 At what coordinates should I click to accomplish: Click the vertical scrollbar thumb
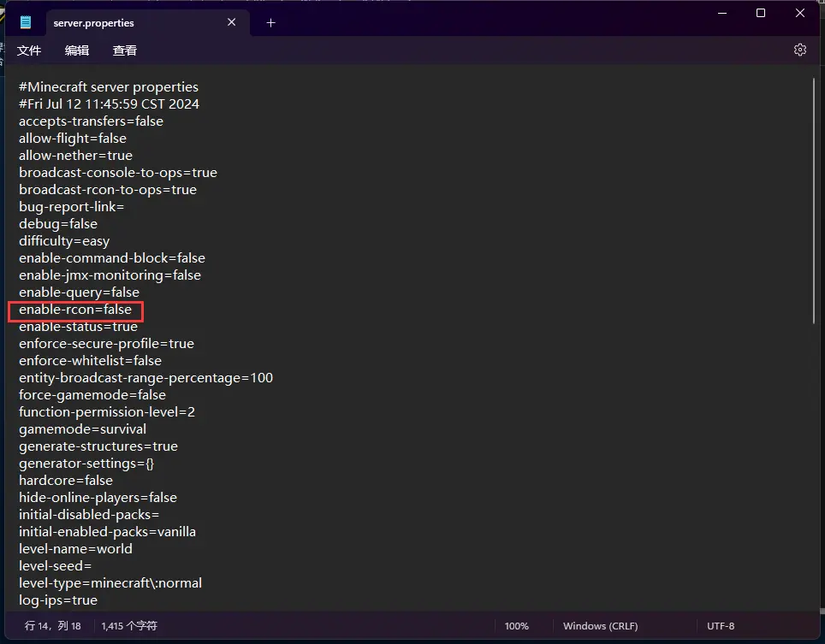[814, 201]
